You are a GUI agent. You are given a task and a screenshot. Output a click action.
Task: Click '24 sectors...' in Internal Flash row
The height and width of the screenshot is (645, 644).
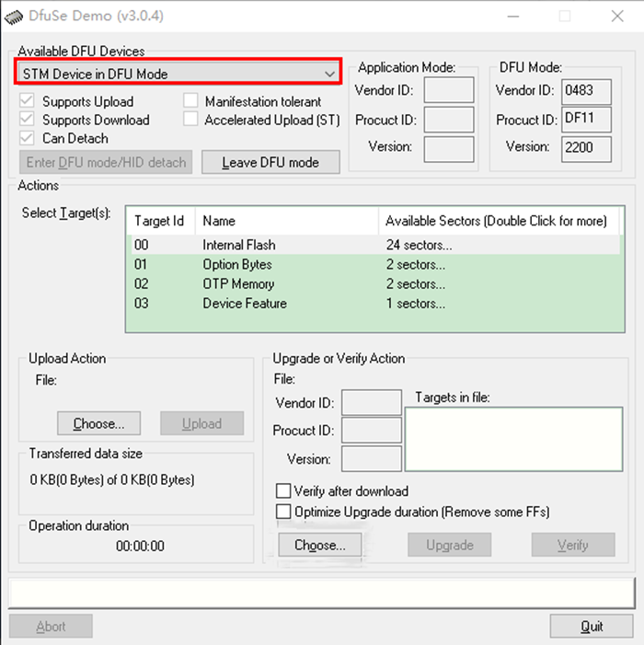(x=419, y=245)
